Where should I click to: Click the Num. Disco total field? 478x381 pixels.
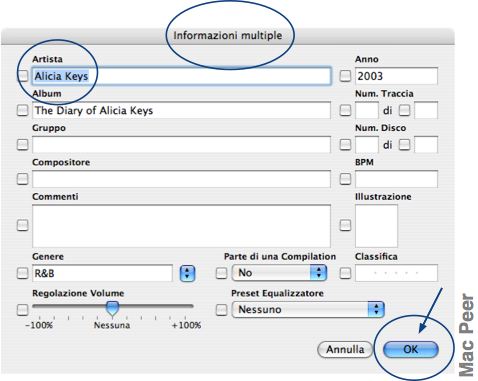(426, 145)
